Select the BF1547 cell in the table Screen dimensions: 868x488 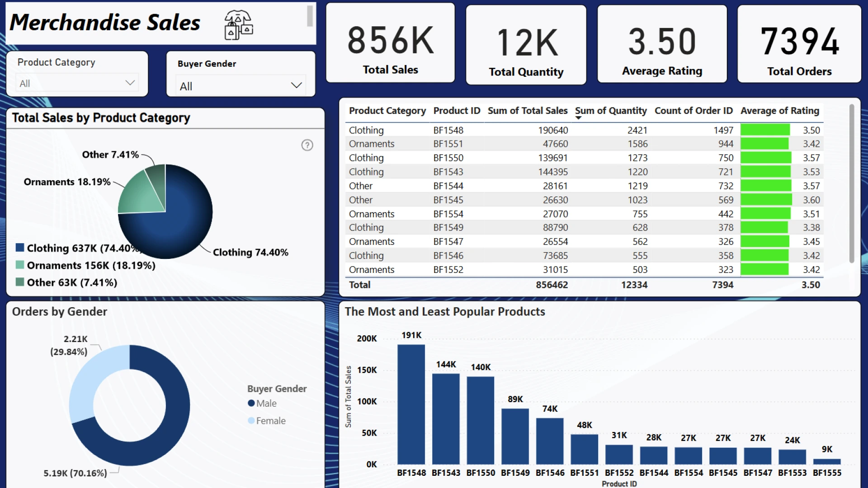[x=448, y=241]
